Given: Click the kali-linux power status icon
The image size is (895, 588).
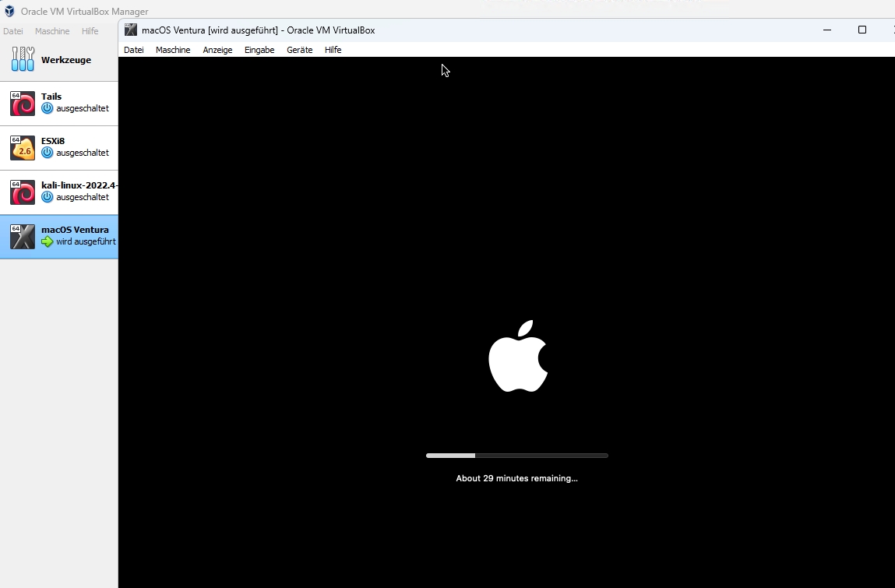Looking at the screenshot, I should [48, 197].
